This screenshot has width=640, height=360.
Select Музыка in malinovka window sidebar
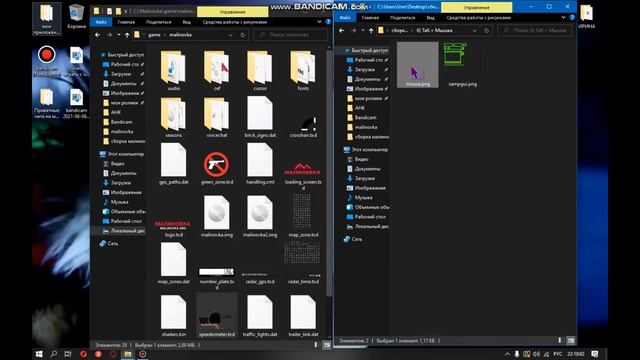(x=119, y=202)
